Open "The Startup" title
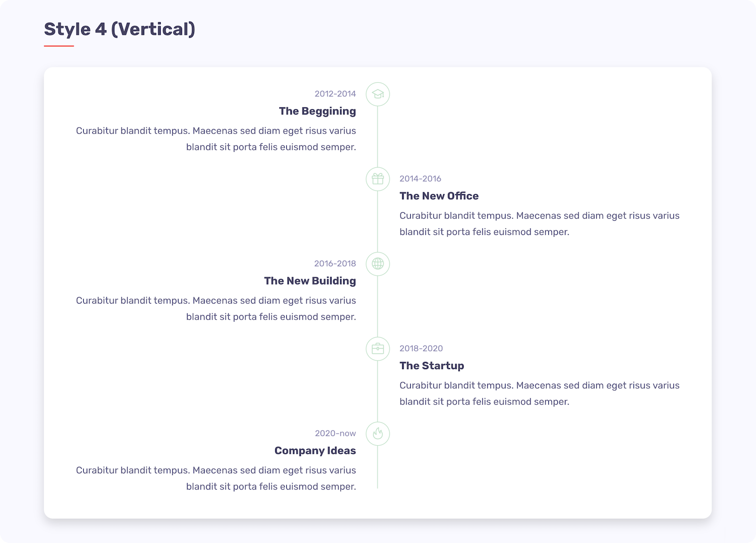This screenshot has height=543, width=756. pos(431,366)
